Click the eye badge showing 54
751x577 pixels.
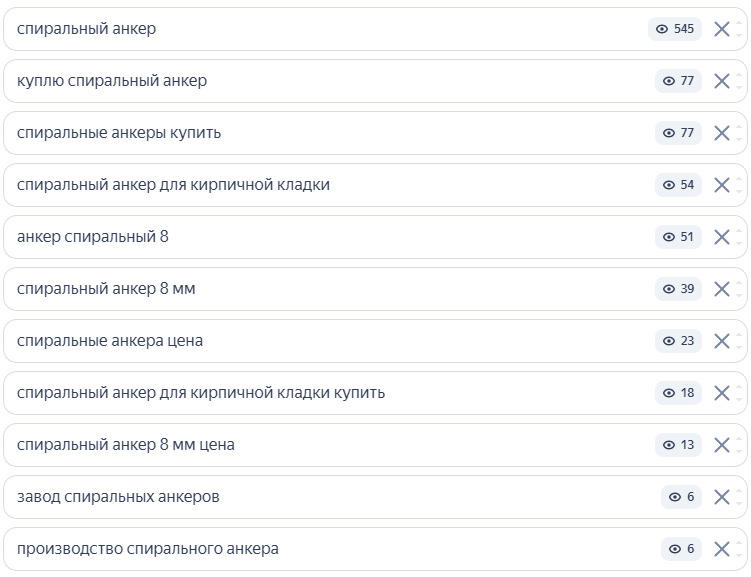click(679, 185)
